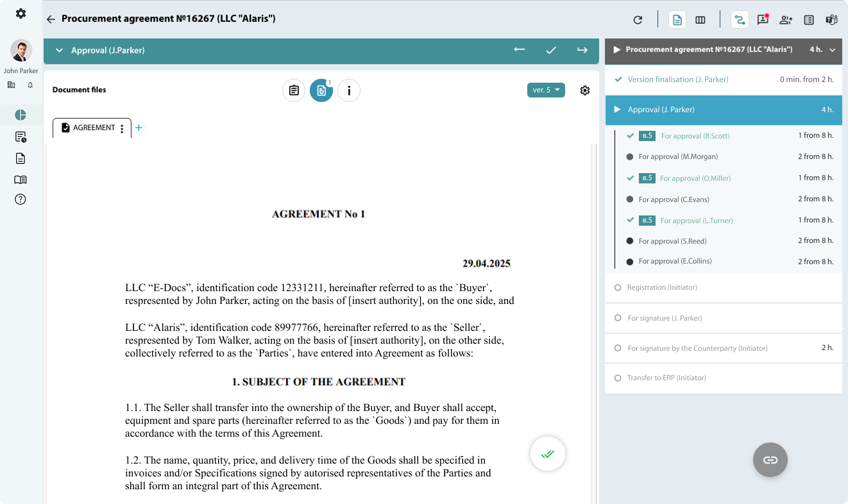The width and height of the screenshot is (848, 504).
Task: Expand the Procurement agreement route header chevron
Action: click(833, 49)
